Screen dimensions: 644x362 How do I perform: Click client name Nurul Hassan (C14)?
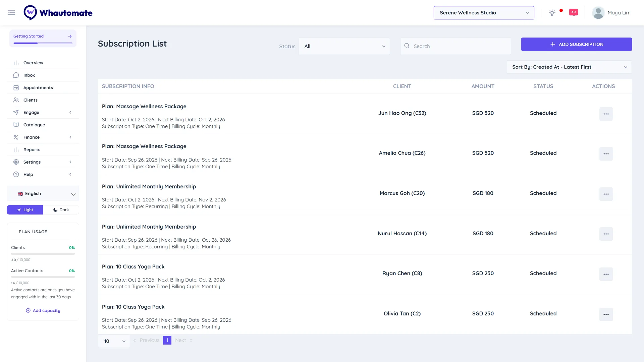point(402,234)
